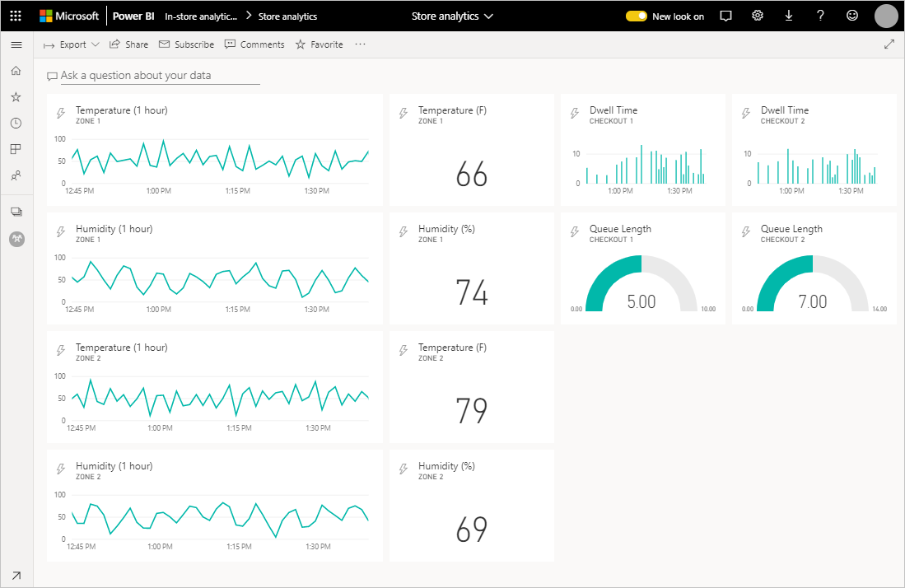The height and width of the screenshot is (588, 905).
Task: Click the download icon in the top bar
Action: coord(788,15)
